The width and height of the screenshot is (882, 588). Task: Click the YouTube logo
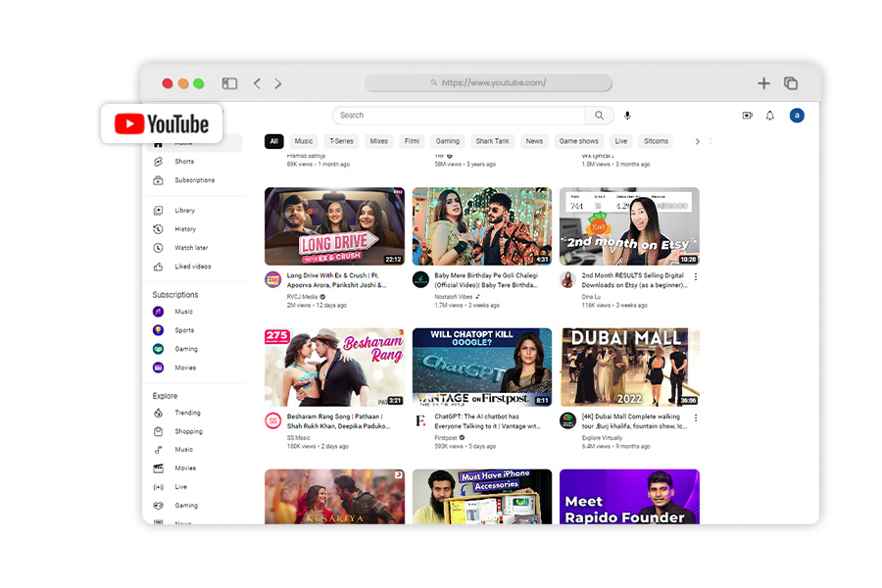pos(162,123)
